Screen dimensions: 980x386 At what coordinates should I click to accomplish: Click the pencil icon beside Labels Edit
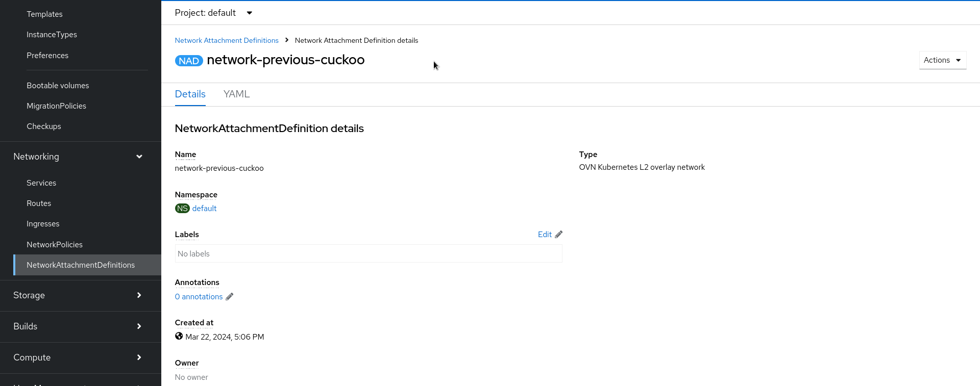[x=559, y=235]
